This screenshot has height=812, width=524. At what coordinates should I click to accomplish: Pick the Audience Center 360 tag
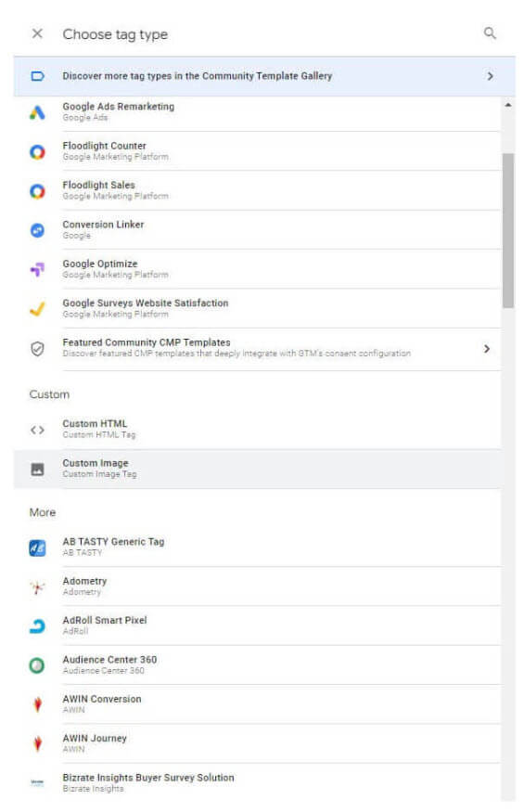pos(257,665)
